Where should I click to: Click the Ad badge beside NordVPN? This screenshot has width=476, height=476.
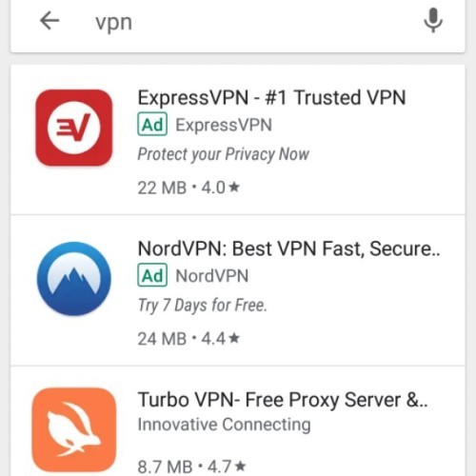point(152,275)
